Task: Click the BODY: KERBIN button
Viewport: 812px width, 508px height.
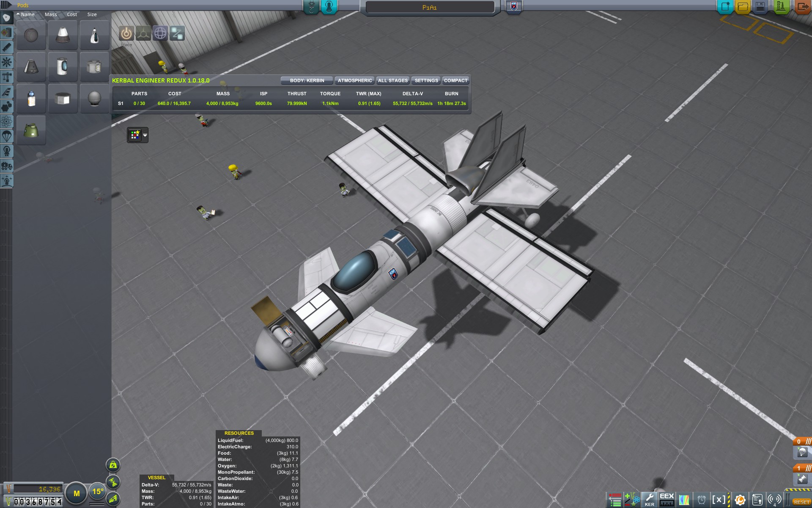Action: coord(307,80)
